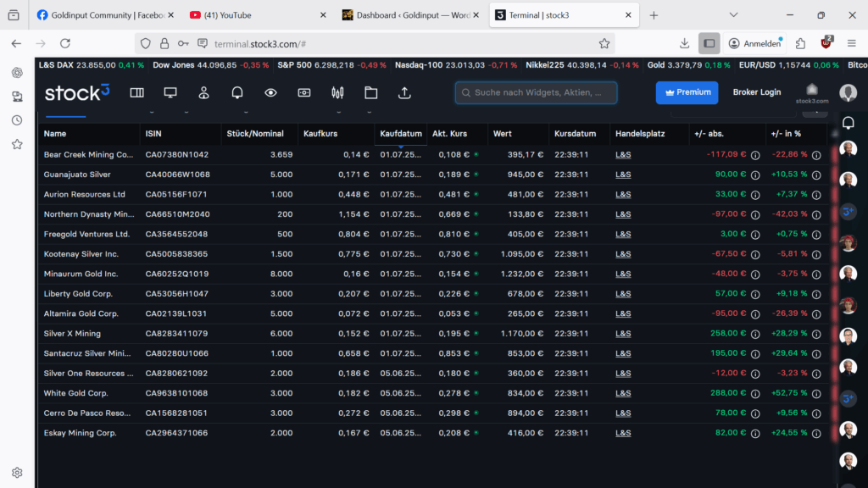Click the widget and stock search field
868x488 pixels.
536,92
